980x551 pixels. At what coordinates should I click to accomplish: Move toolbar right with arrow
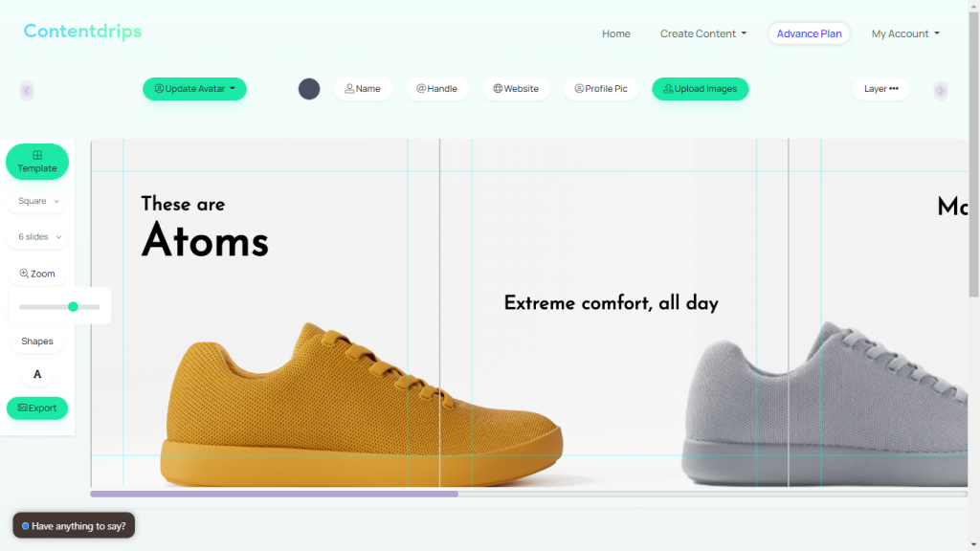941,91
